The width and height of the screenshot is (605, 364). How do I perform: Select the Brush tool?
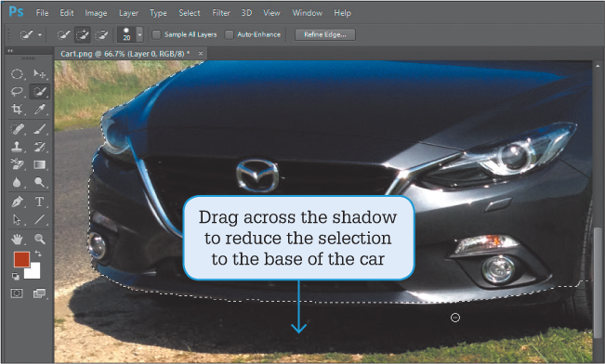pyautogui.click(x=39, y=129)
